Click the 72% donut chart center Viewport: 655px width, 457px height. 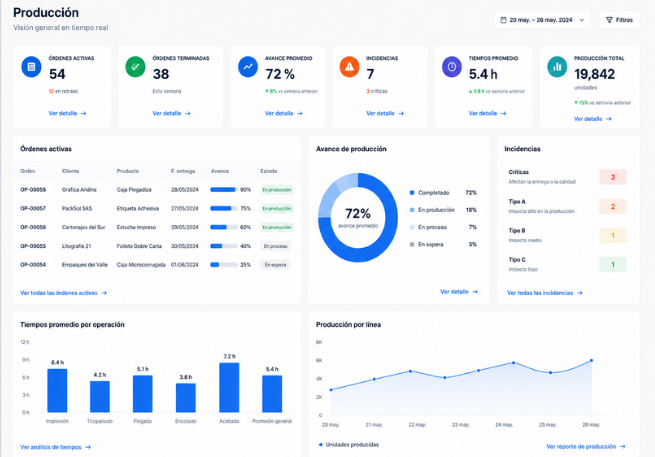tap(358, 218)
